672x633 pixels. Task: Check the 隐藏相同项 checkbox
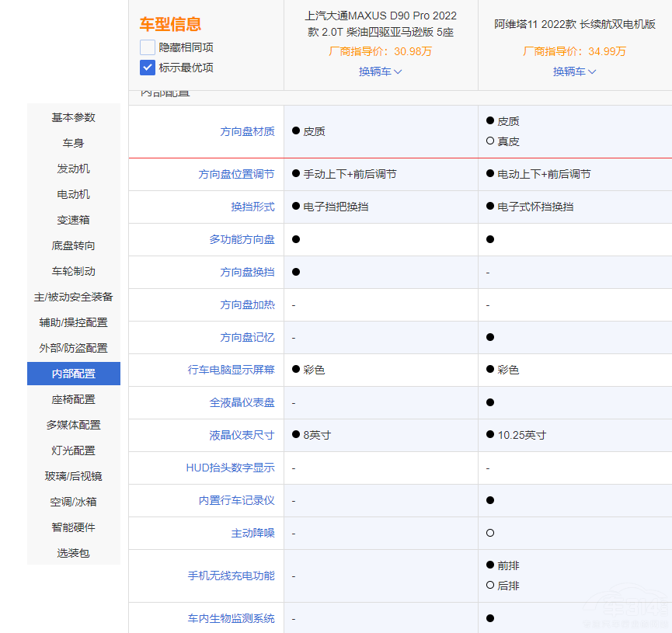(148, 47)
